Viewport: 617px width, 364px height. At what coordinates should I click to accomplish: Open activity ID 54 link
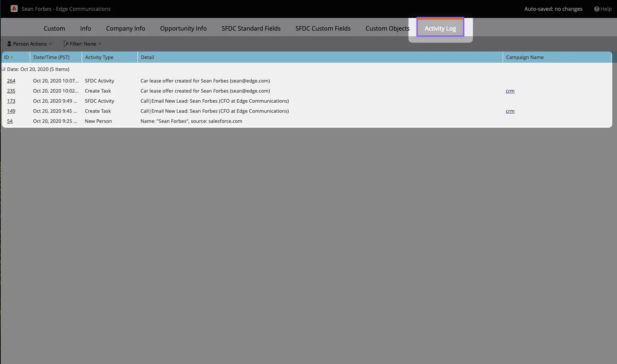10,121
